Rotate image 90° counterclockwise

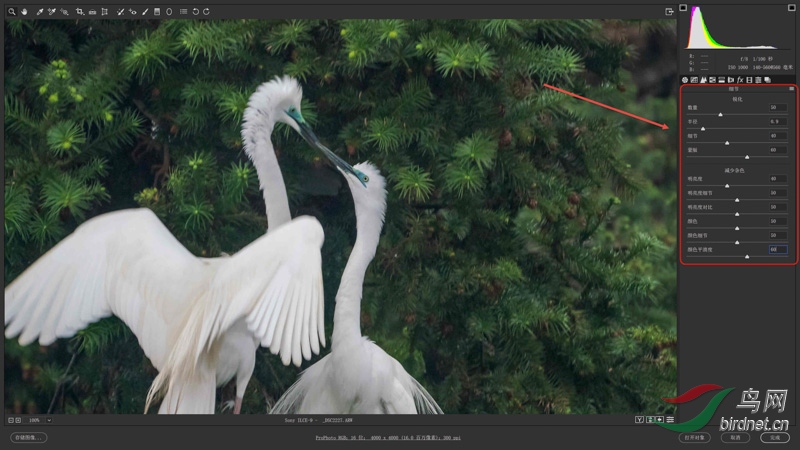click(x=195, y=11)
